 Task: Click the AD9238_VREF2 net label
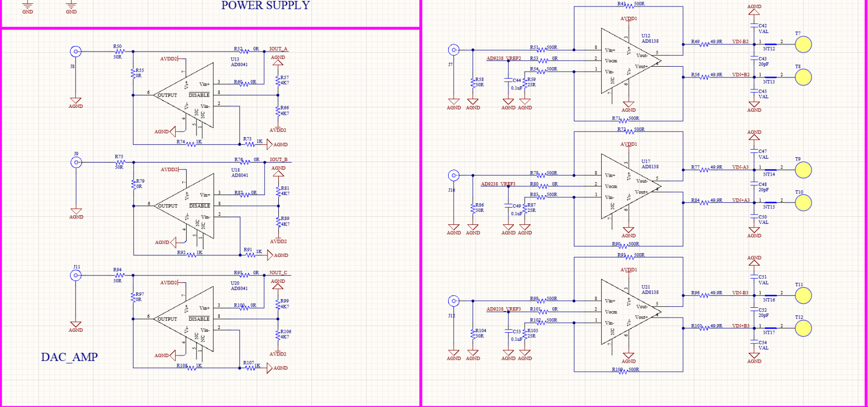point(503,58)
